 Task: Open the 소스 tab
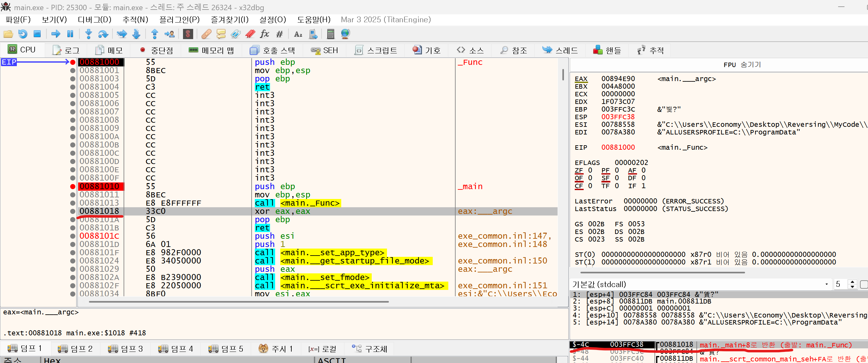pos(471,50)
